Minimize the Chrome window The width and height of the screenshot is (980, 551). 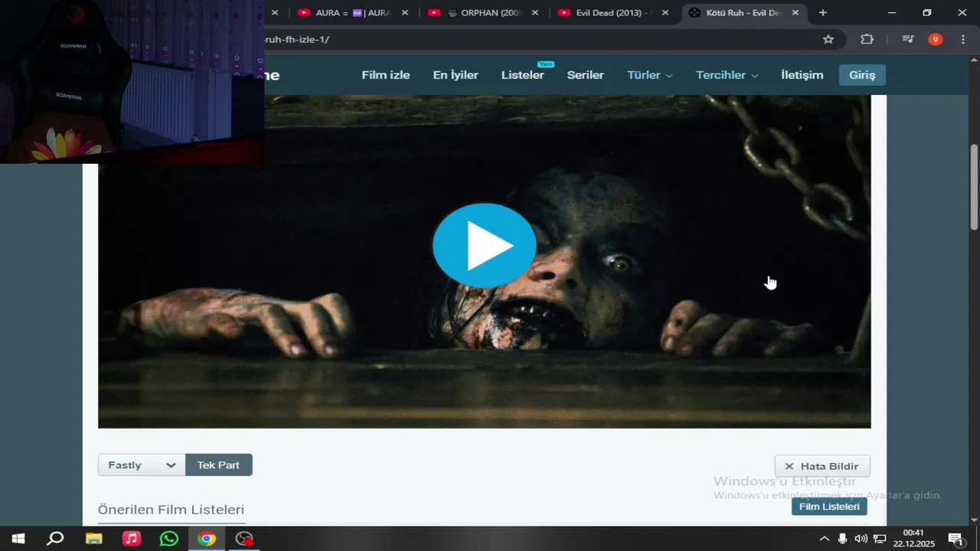(893, 13)
